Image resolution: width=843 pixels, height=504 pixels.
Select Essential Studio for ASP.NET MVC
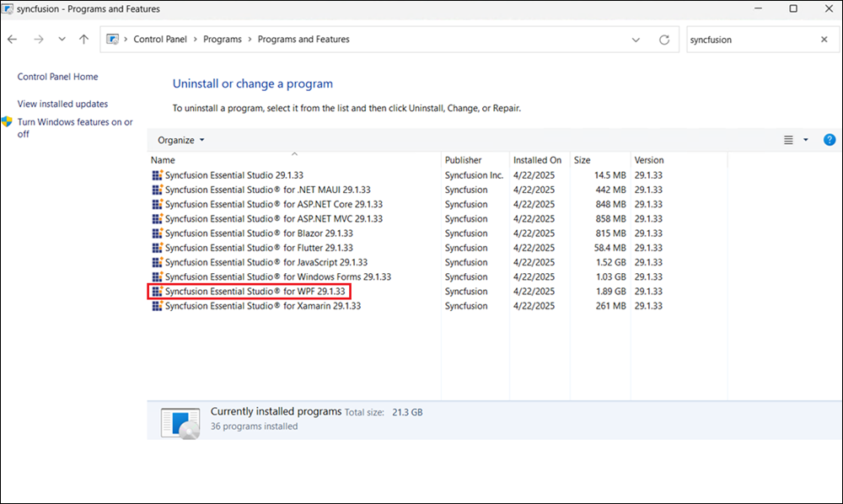pos(274,218)
